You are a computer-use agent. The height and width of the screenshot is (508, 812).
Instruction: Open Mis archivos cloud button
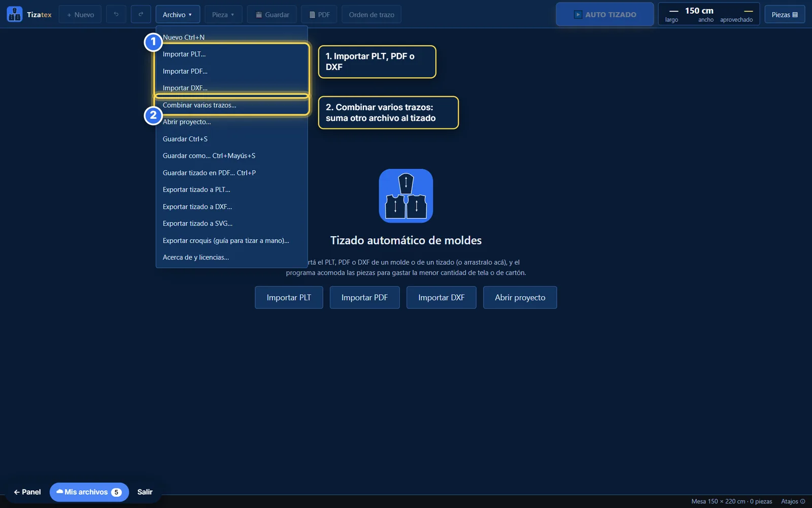[89, 492]
